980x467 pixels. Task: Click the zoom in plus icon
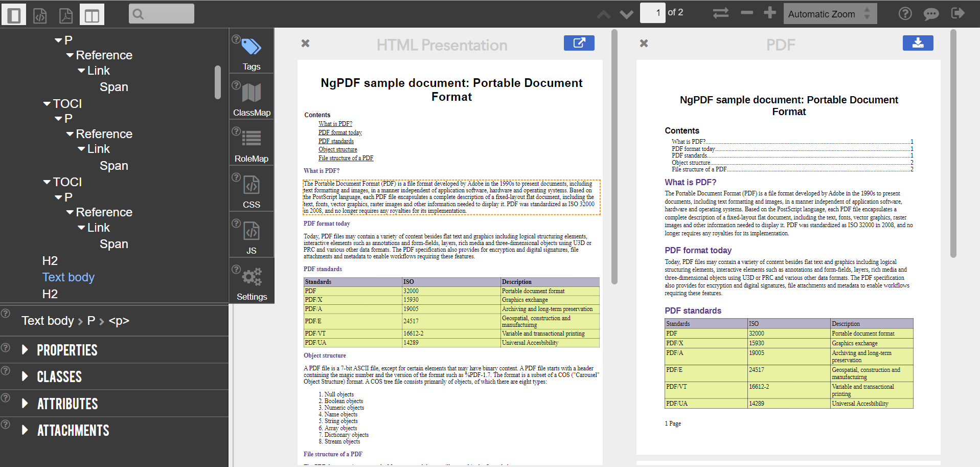coord(770,13)
